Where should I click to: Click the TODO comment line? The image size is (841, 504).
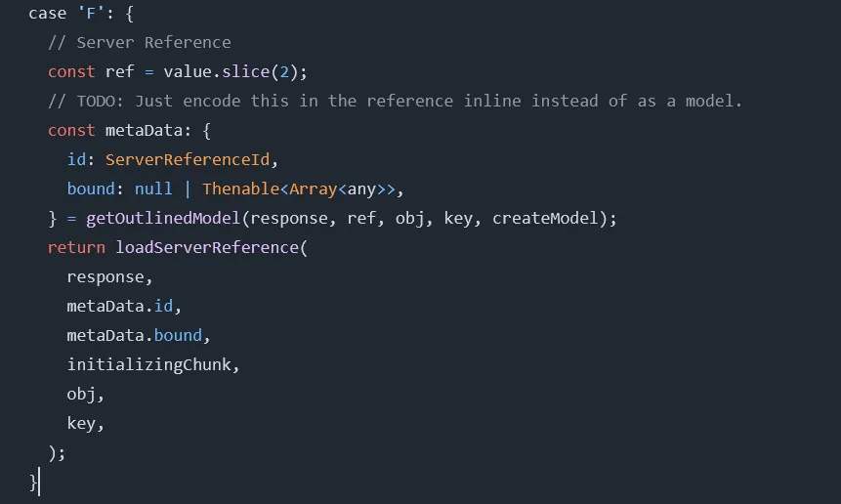coord(396,102)
